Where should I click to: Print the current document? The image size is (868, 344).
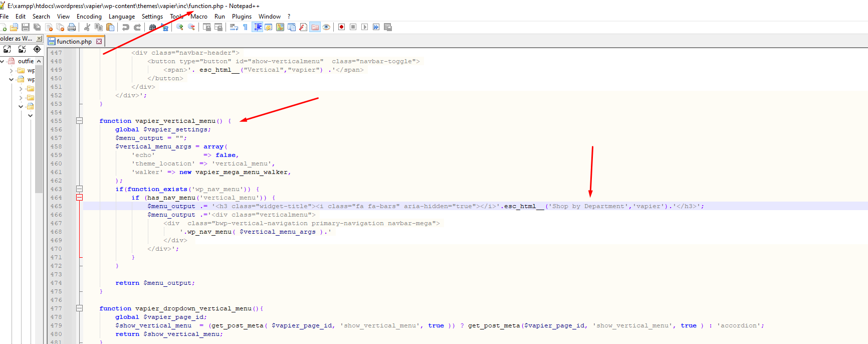click(72, 27)
